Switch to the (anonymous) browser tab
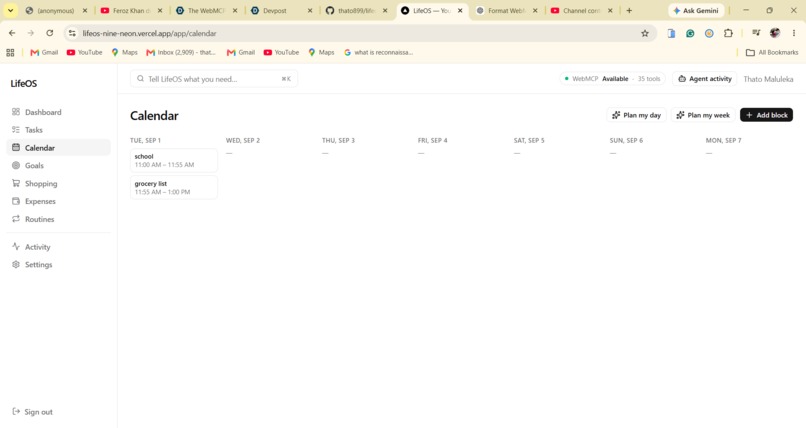Screen dimensions: 806x428 56,10
